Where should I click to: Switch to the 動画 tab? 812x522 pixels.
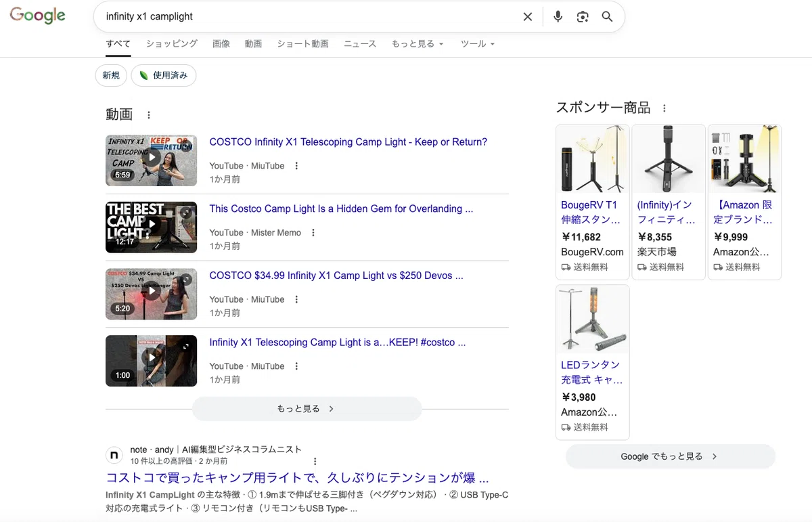[x=254, y=43]
